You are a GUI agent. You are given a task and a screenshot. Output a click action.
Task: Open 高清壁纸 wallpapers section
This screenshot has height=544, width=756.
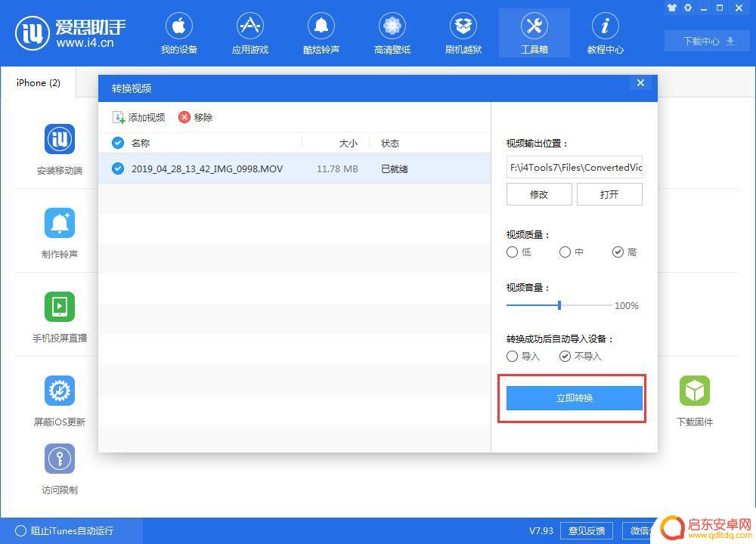392,34
